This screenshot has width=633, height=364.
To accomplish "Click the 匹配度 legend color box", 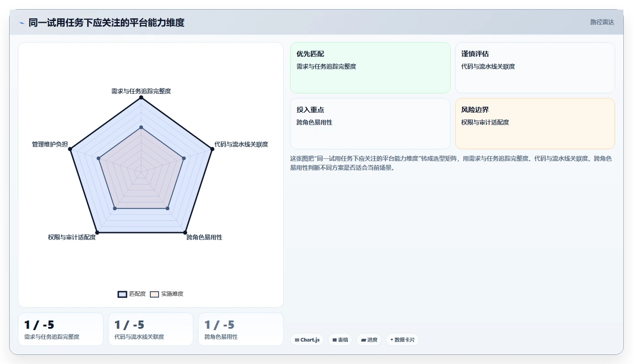I will click(x=122, y=294).
